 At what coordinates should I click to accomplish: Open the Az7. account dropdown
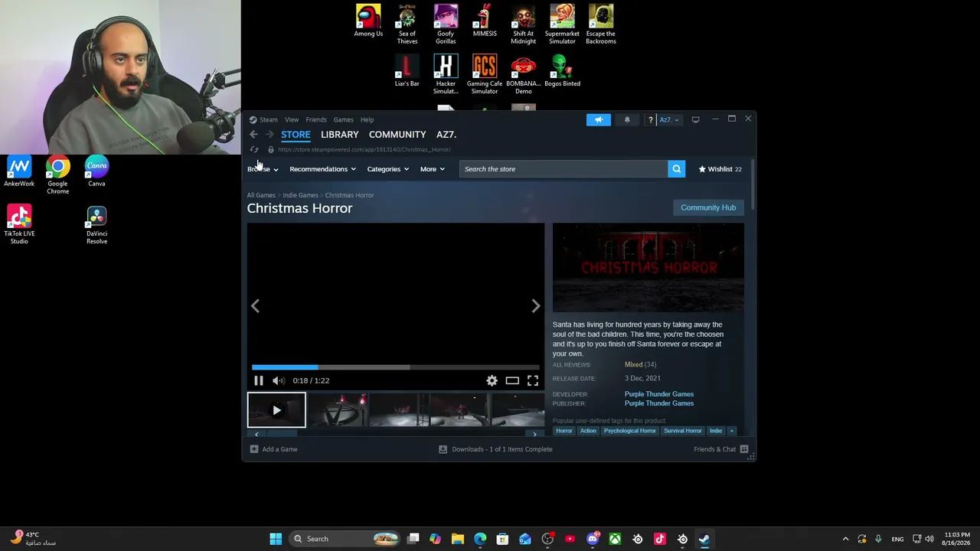tap(669, 119)
